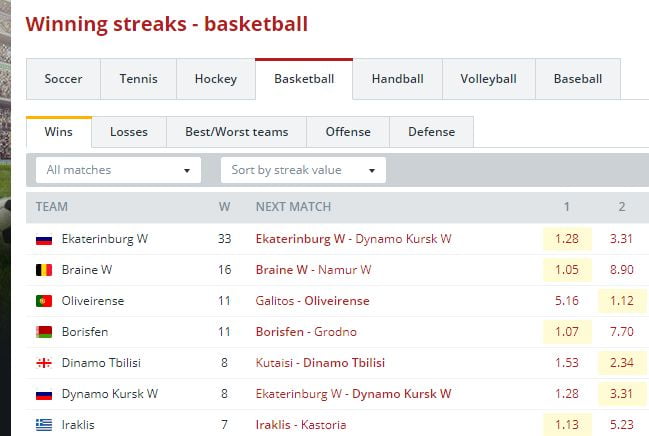Open the All matches dropdown
This screenshot has width=649, height=436.
pos(118,170)
